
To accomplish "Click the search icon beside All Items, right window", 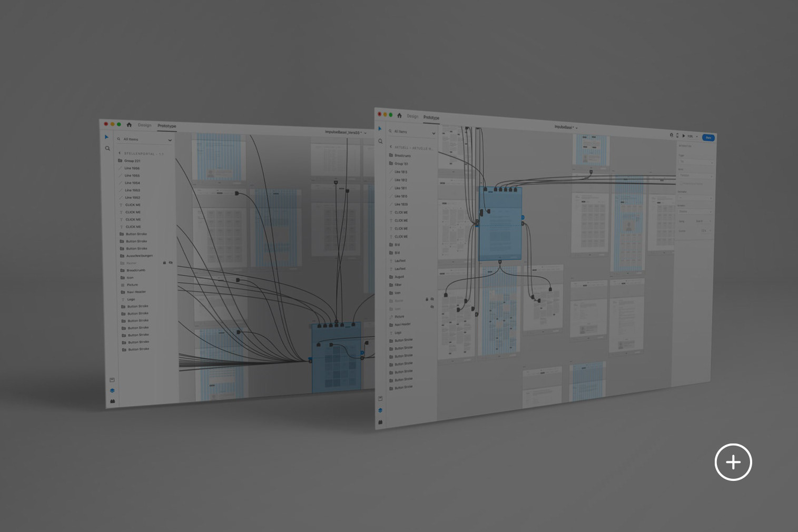I will (x=390, y=131).
